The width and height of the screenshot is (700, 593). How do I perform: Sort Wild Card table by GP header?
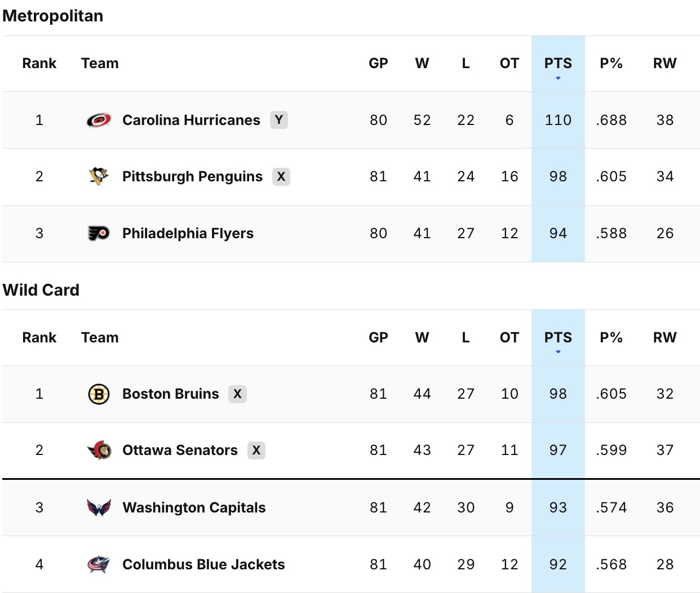click(378, 337)
